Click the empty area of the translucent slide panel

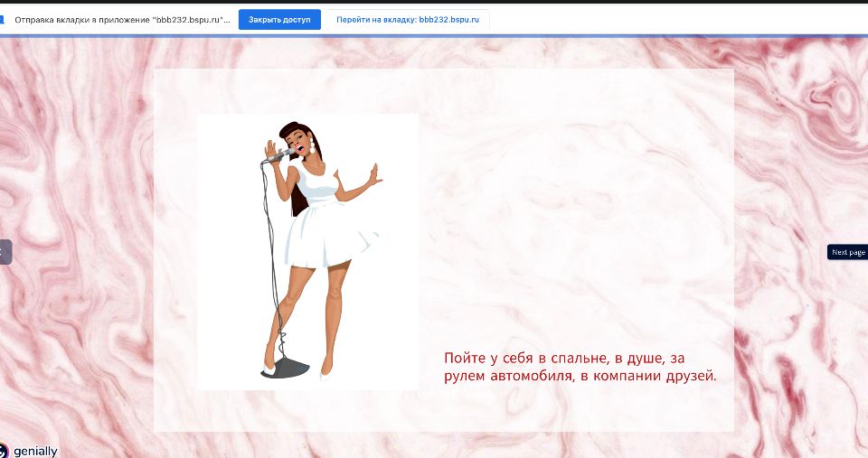click(x=579, y=199)
